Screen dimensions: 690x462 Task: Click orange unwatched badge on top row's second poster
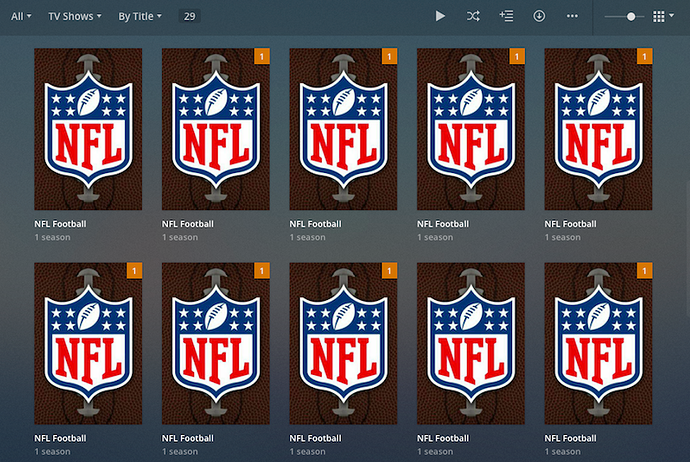262,56
